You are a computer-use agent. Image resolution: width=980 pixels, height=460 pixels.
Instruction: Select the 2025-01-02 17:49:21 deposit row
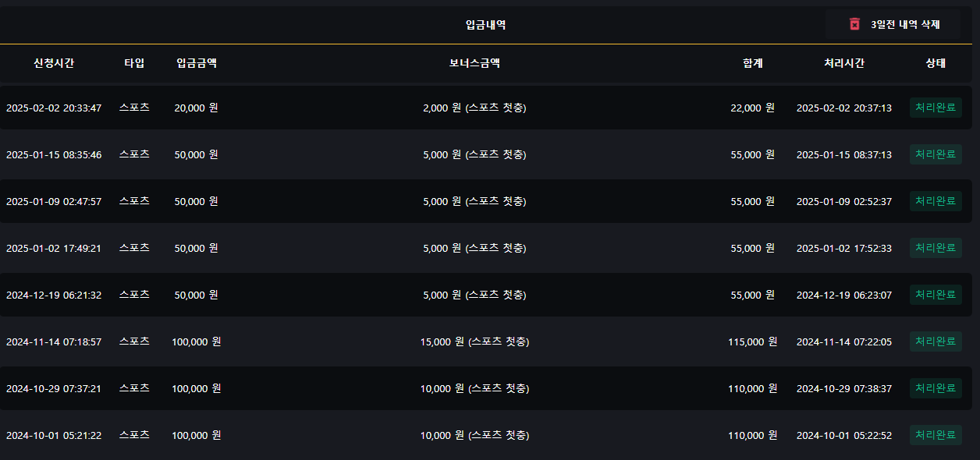coord(54,248)
